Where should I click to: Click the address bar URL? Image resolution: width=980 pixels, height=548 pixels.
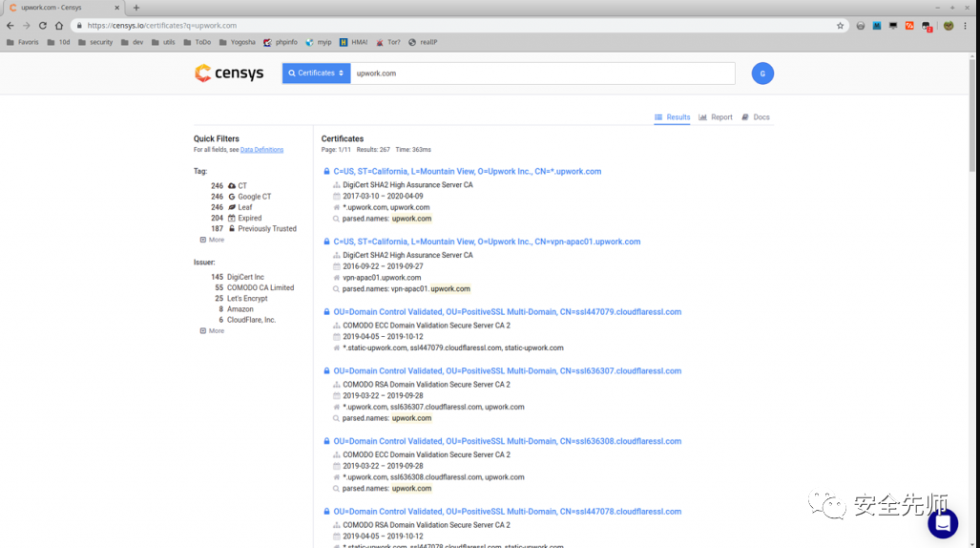(162, 26)
